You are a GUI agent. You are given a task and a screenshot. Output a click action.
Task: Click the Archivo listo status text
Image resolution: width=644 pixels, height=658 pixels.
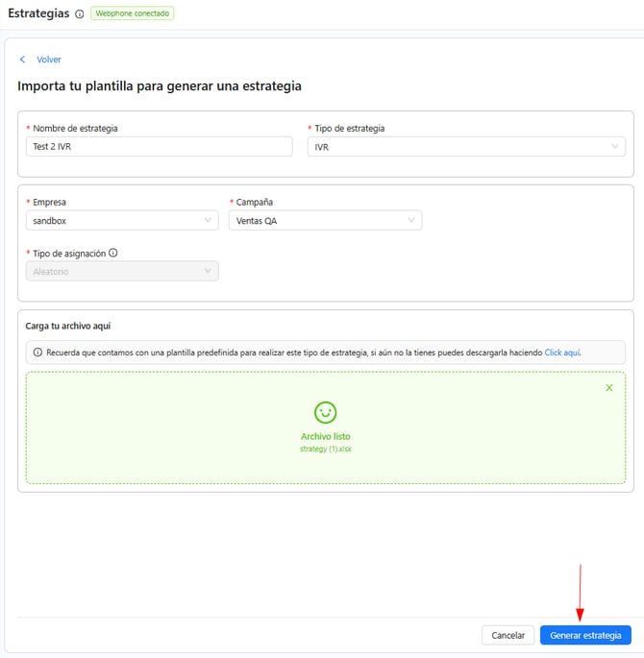coord(326,436)
